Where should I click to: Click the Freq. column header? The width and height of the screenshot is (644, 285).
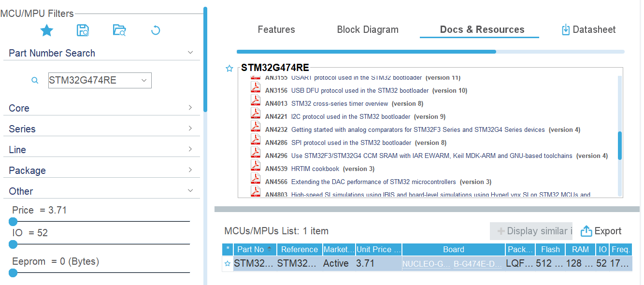pyautogui.click(x=621, y=250)
